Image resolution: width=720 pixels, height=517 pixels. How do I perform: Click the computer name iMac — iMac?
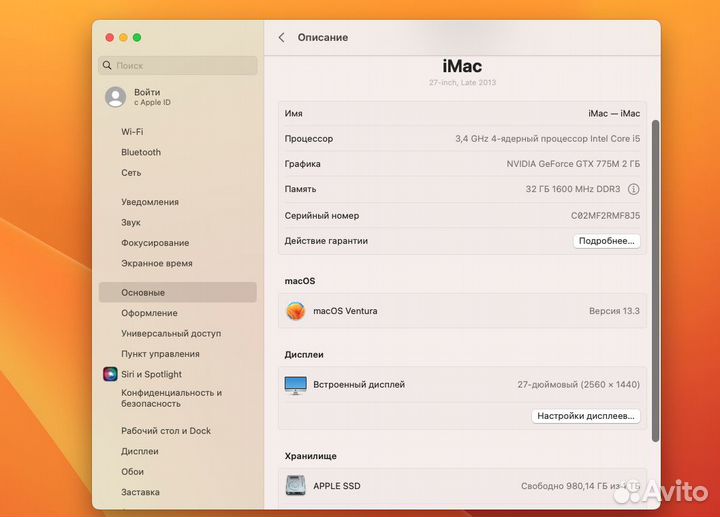point(614,113)
